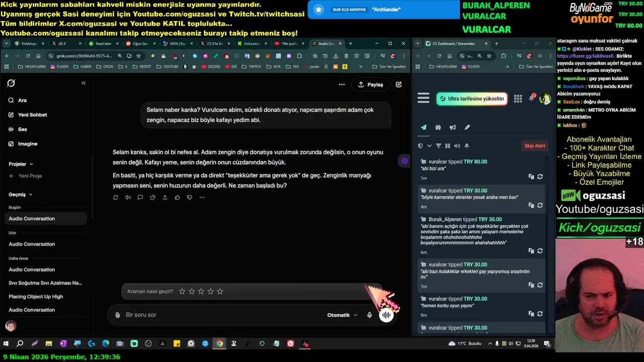
Task: Switch to the Read later browser tab
Action: 104,44
